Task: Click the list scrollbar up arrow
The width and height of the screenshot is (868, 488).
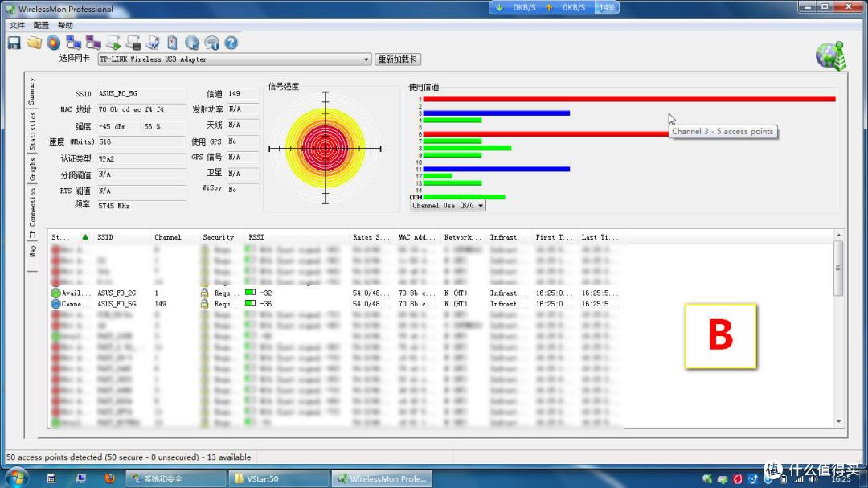Action: coord(838,236)
